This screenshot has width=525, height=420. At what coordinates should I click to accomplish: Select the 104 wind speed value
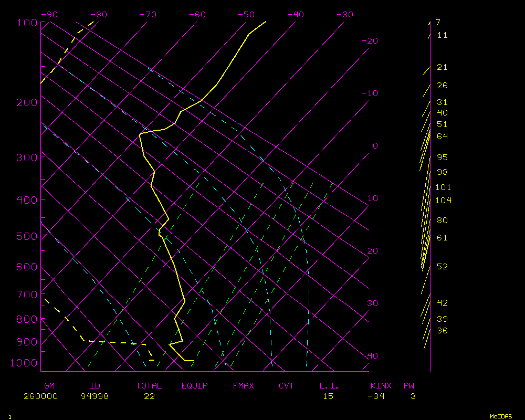tap(443, 201)
